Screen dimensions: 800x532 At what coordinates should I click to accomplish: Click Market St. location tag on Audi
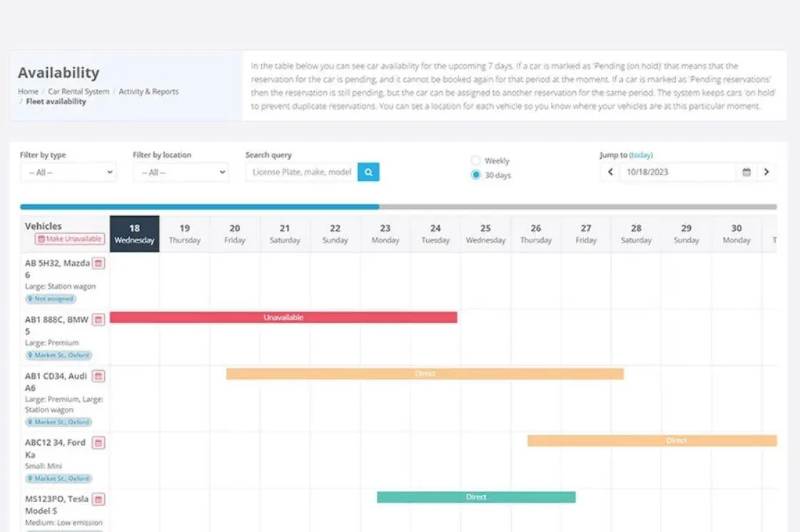click(59, 422)
